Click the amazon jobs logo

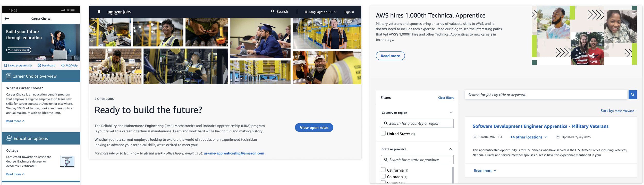[119, 12]
